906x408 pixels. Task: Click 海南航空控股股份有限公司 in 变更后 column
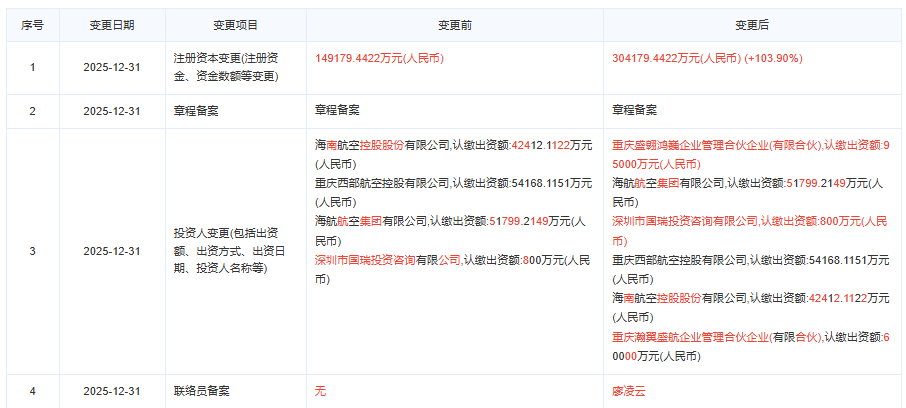point(679,298)
